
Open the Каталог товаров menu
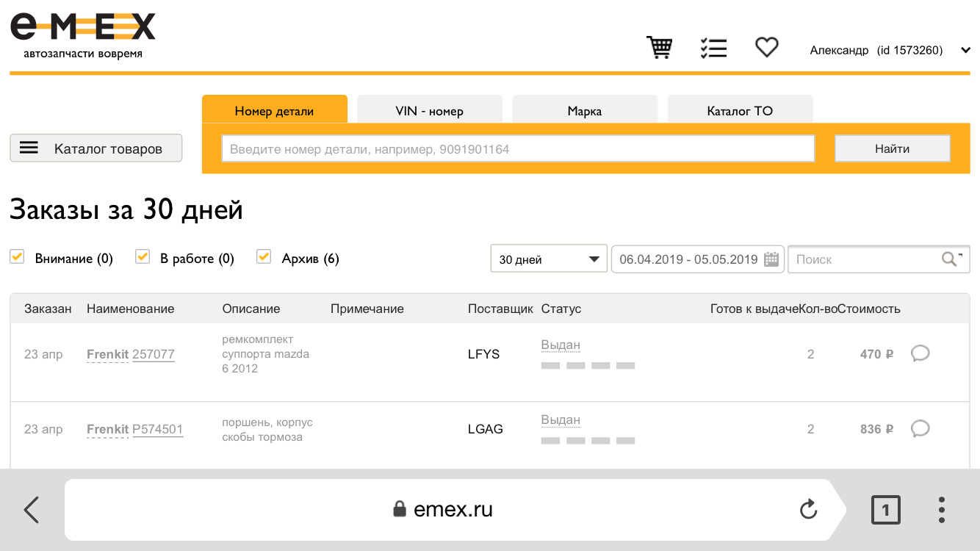click(96, 148)
